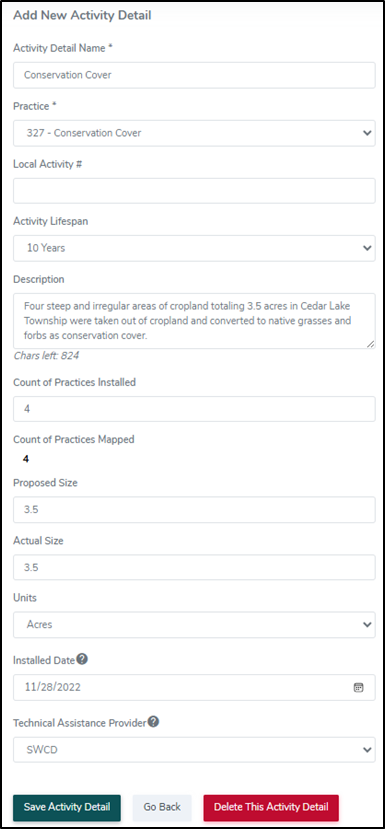
Task: Open the calendar picker in Installed Date
Action: 358,687
